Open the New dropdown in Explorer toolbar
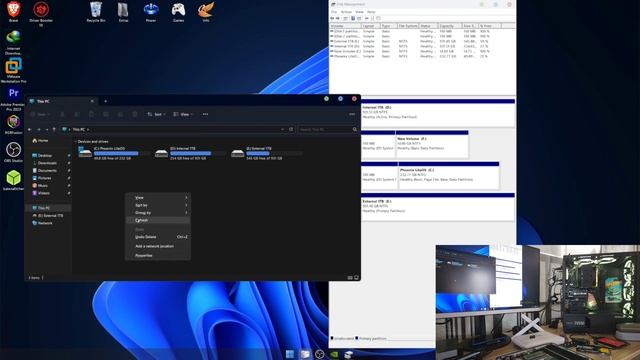640x360 pixels. (40, 114)
